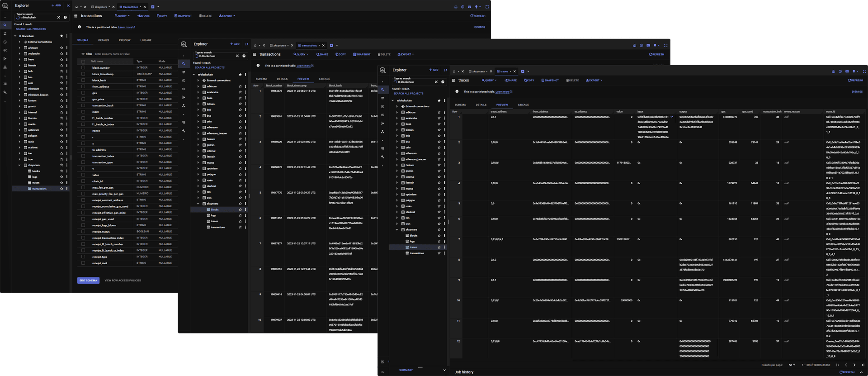
Task: Open fullscreen mode in the traces window
Action: (x=864, y=71)
